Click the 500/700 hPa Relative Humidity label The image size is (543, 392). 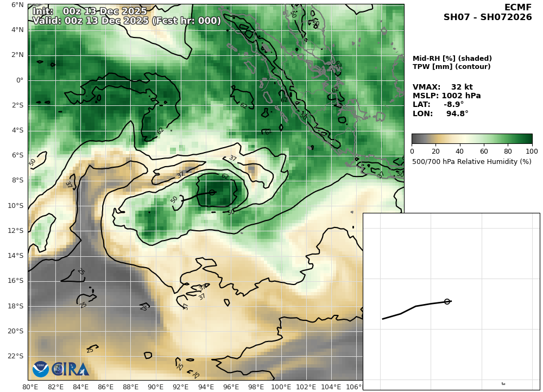pos(472,161)
